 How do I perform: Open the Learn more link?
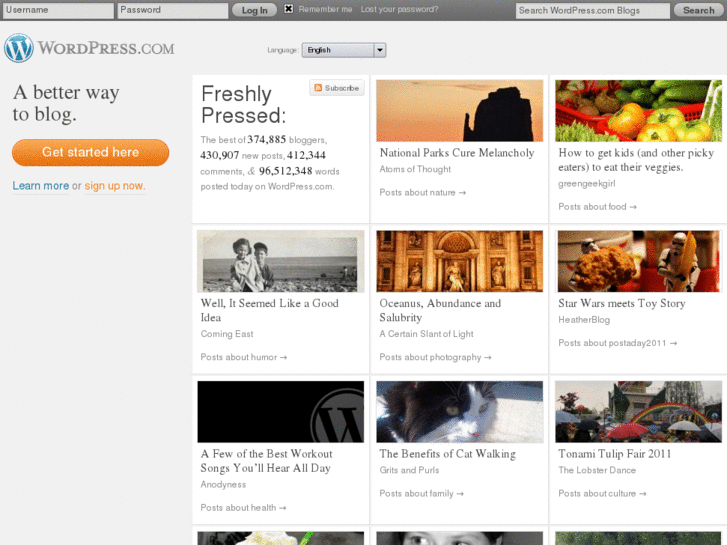point(41,186)
